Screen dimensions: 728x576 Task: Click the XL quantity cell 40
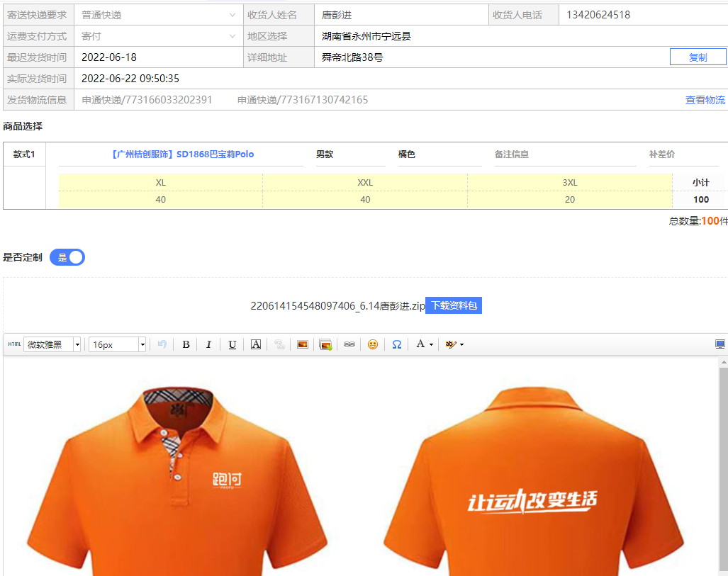(x=161, y=200)
